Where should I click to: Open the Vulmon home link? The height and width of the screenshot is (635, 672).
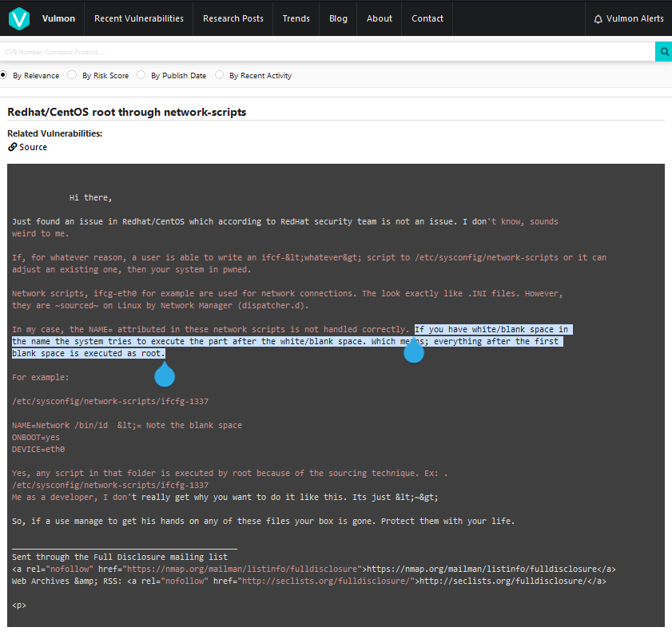click(58, 18)
